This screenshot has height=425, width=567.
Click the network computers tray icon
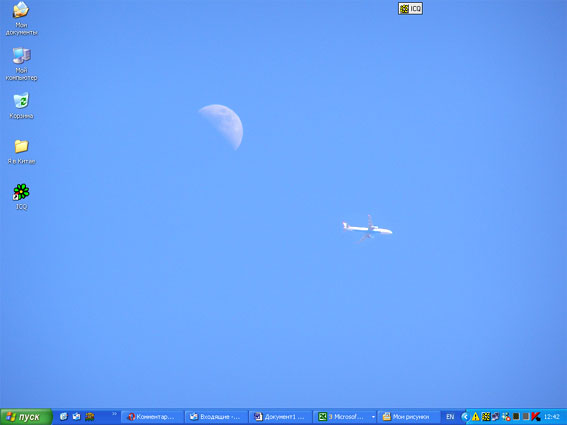click(x=496, y=417)
